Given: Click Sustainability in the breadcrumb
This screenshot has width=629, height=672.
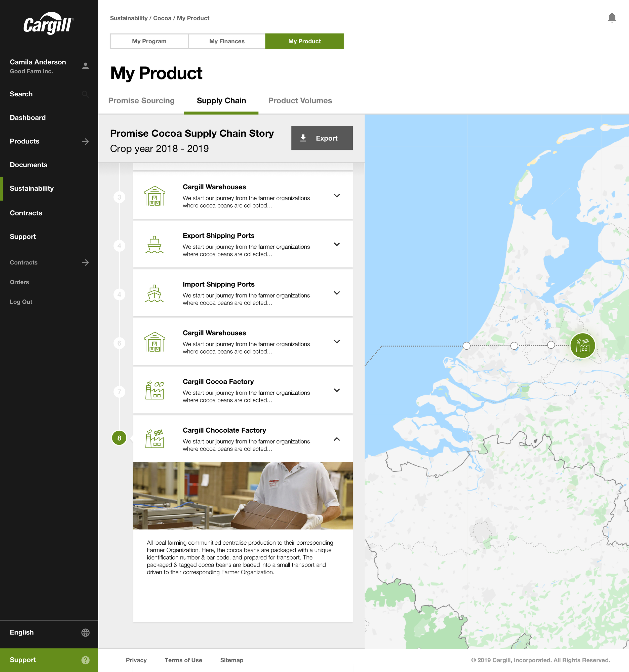Looking at the screenshot, I should click(129, 18).
